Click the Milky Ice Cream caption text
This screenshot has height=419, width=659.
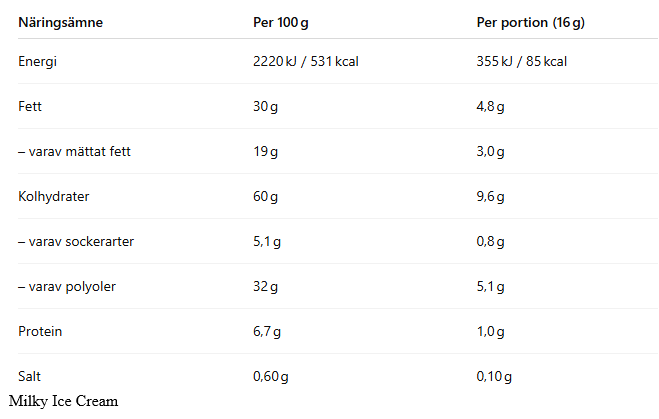coord(63,401)
